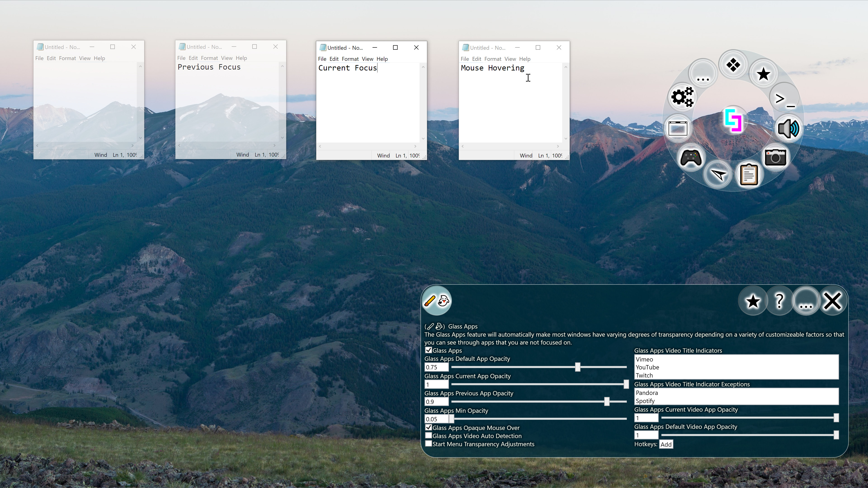Open the clipboard icon in the radial menu
Image resolution: width=868 pixels, height=488 pixels.
click(x=749, y=174)
